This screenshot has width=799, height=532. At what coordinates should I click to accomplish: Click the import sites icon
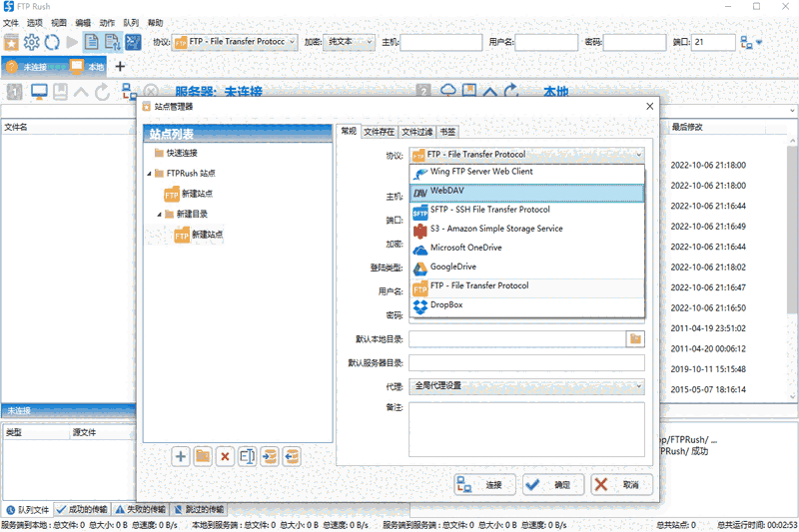pyautogui.click(x=270, y=457)
